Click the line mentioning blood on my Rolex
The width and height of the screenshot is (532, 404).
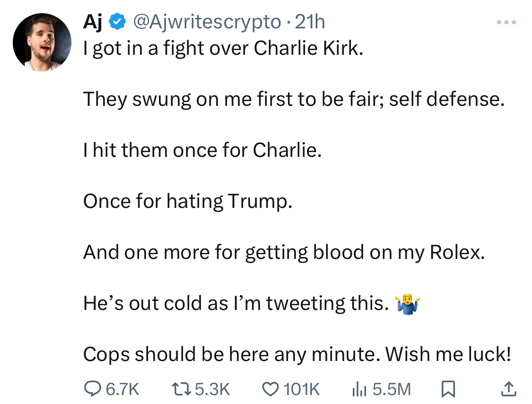[x=284, y=253]
